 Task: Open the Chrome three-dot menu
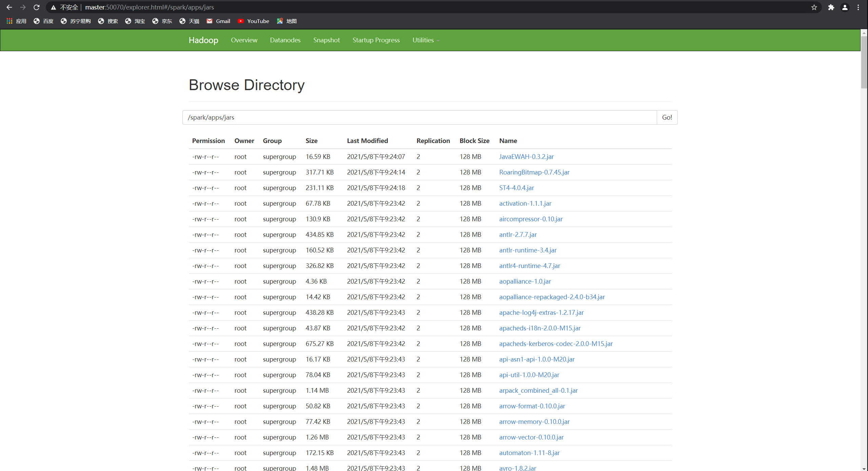pos(859,7)
